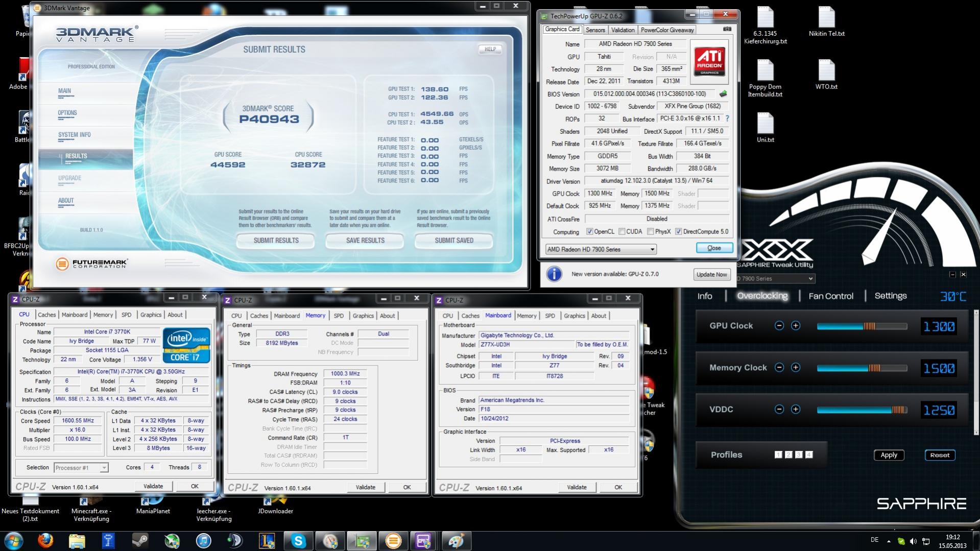
Task: Switch to CPU-Z taskbar icon
Action: pyautogui.click(x=424, y=541)
